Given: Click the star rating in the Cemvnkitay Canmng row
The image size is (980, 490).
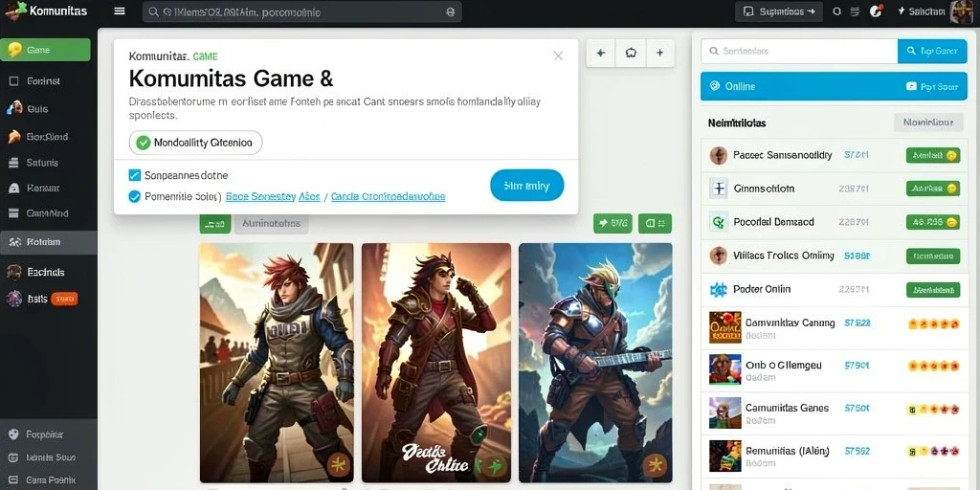Looking at the screenshot, I should [x=934, y=323].
